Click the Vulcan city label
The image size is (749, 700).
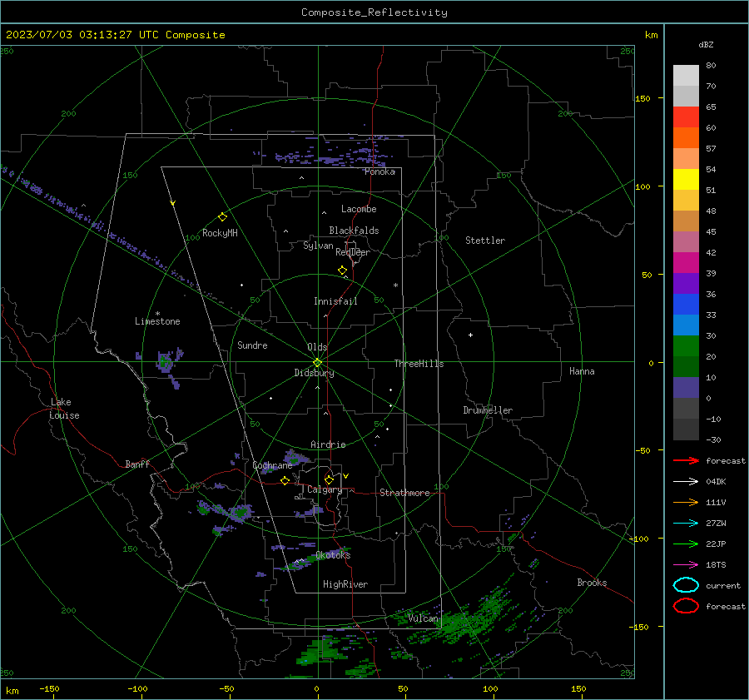click(x=423, y=618)
